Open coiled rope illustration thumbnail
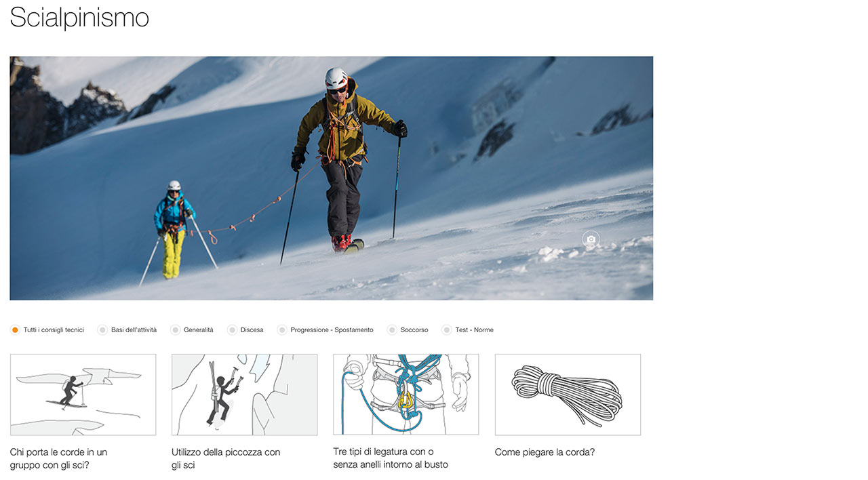 tap(568, 395)
